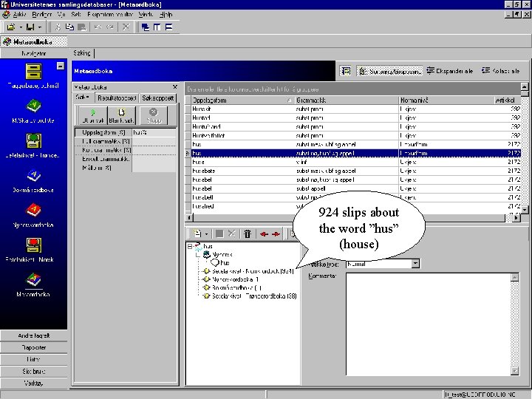Click the tile horizontally toolbar icon
532x399 pixels.
pyautogui.click(x=168, y=27)
